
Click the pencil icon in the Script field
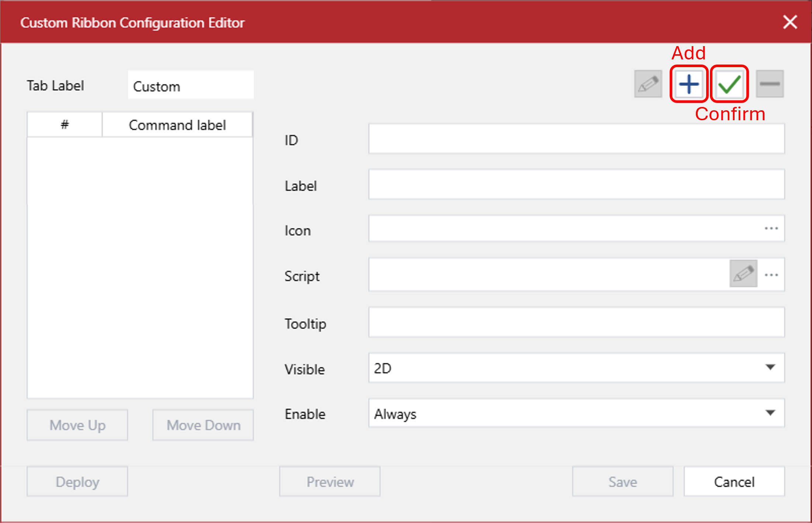pyautogui.click(x=743, y=274)
